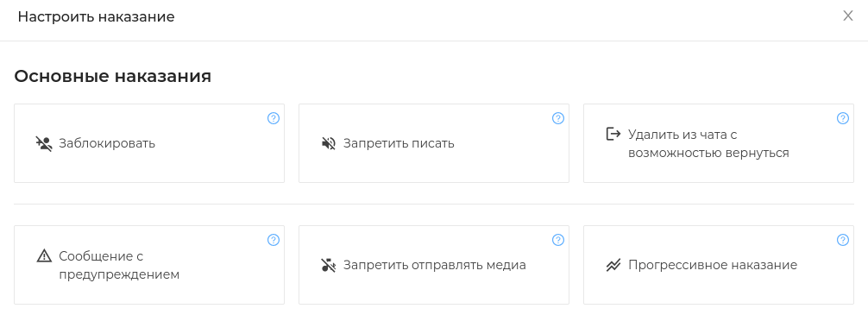Close the Настроить наказание dialog
Screen dimensions: 868x321
847,16
